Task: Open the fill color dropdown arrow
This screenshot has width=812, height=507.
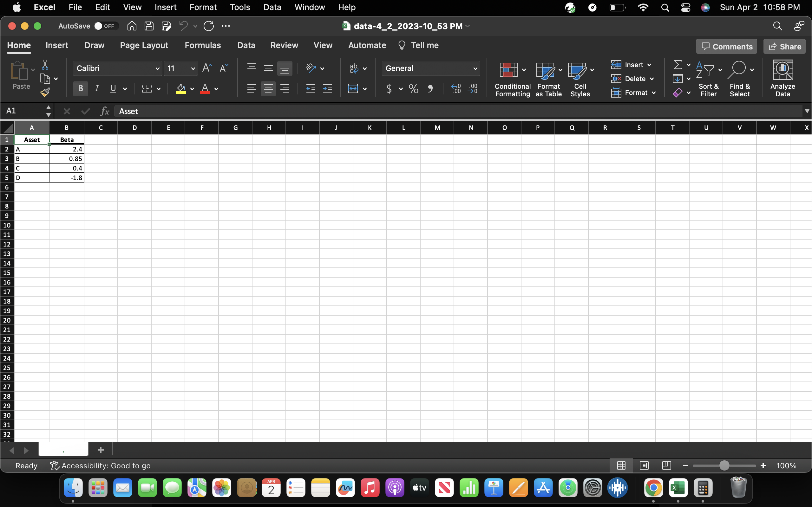Action: [x=192, y=89]
